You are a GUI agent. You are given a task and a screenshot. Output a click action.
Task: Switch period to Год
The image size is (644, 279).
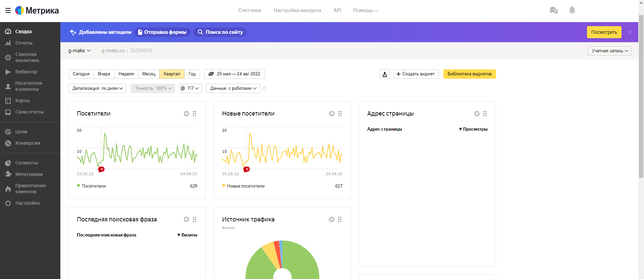point(192,74)
